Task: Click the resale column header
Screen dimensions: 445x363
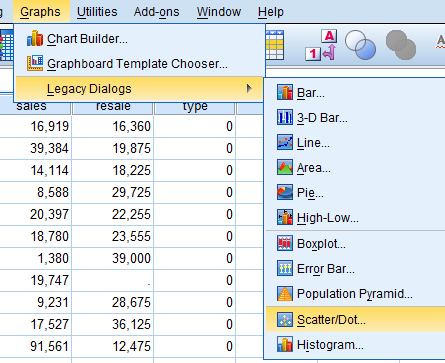Action: point(113,108)
